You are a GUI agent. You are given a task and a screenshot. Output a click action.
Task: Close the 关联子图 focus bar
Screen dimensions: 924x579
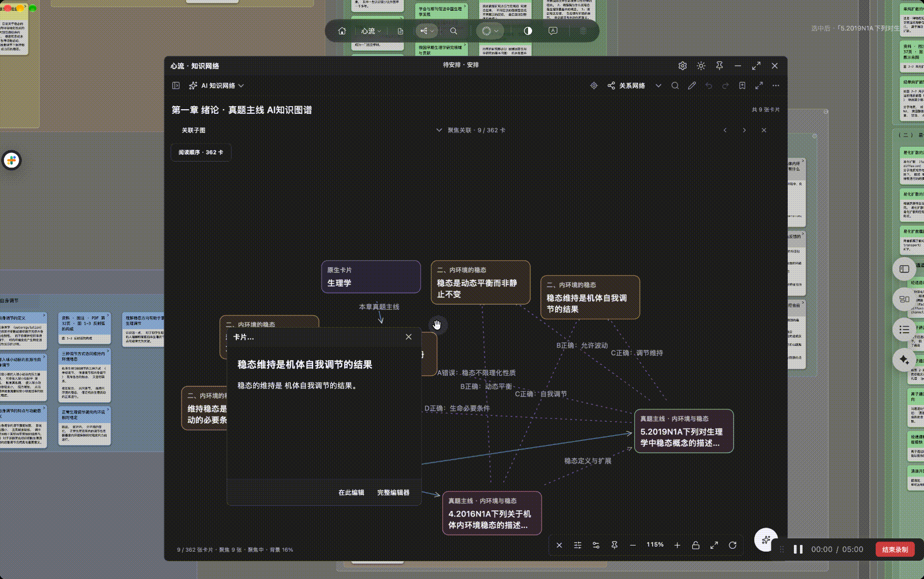(x=764, y=131)
